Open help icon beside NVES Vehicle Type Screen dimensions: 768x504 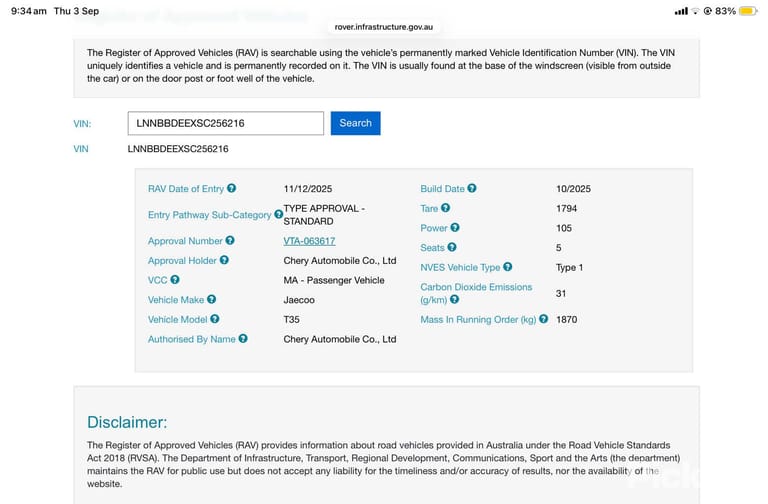[x=508, y=267]
